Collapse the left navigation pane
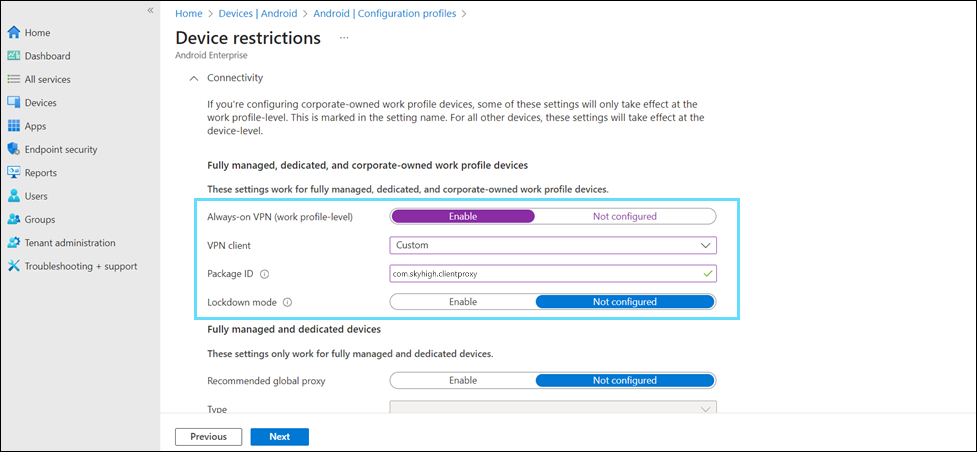Screen dimensions: 977x452 click(x=150, y=10)
